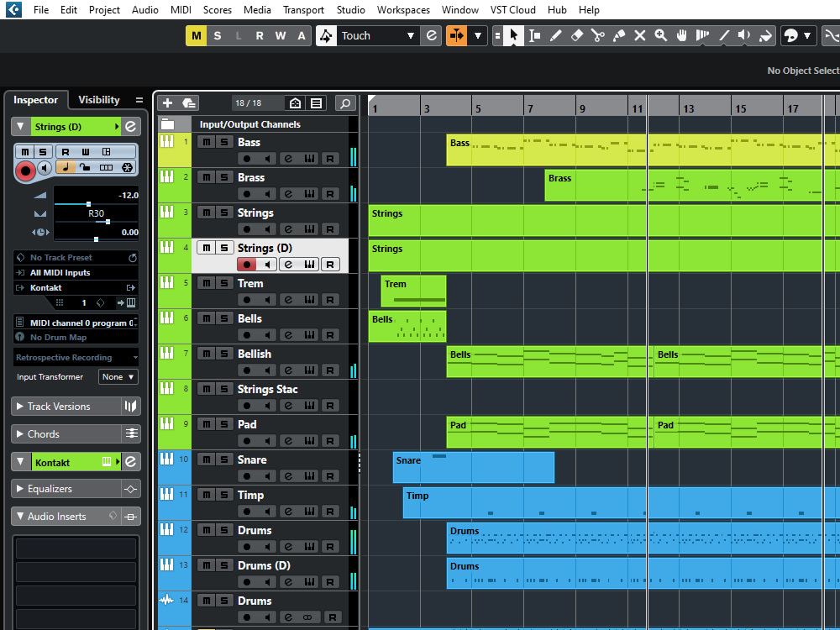The width and height of the screenshot is (840, 630).
Task: Mute the Bass track
Action: [207, 141]
